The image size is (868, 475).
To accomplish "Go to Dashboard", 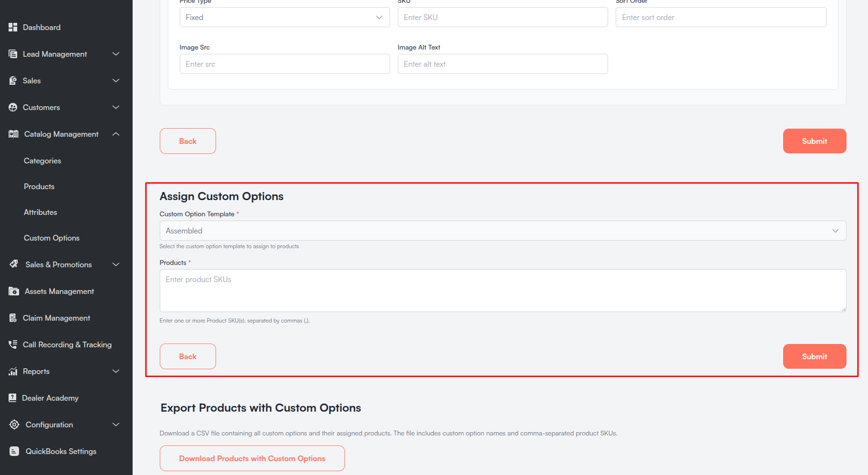I will (x=41, y=27).
